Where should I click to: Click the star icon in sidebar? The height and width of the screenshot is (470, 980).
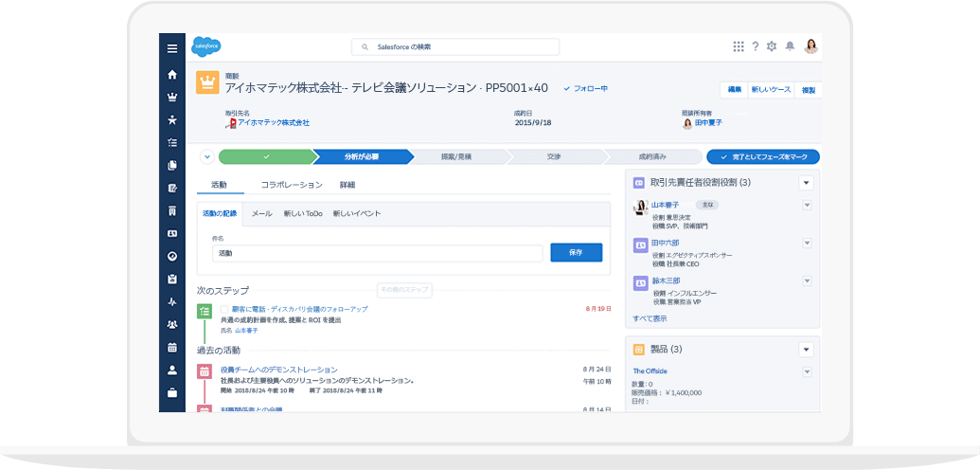tap(171, 119)
